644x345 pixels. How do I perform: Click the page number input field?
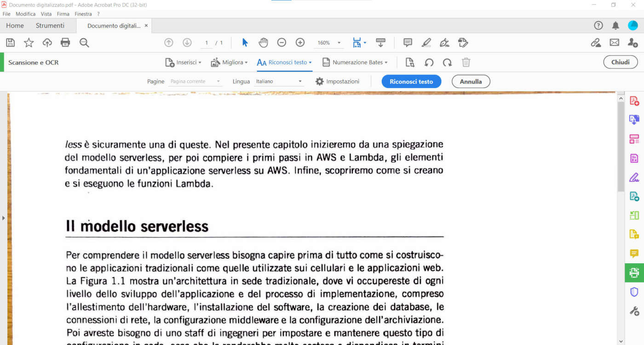click(207, 43)
